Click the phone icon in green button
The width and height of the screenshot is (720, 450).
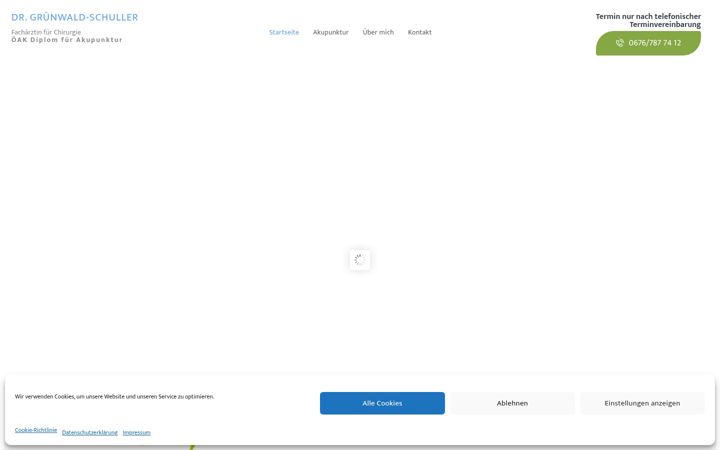point(619,43)
